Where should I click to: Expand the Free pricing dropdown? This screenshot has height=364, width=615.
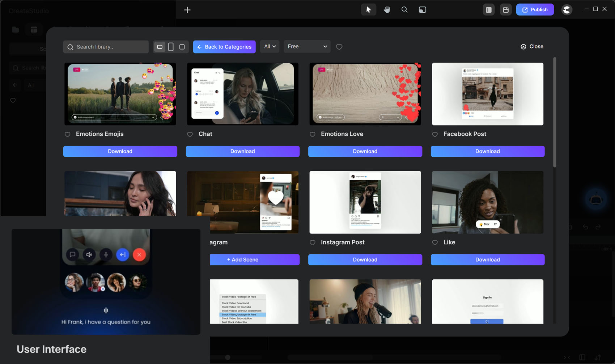[307, 47]
